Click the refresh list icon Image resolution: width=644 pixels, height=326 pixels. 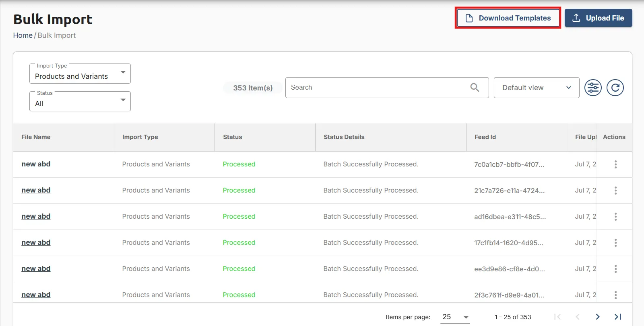pos(615,88)
